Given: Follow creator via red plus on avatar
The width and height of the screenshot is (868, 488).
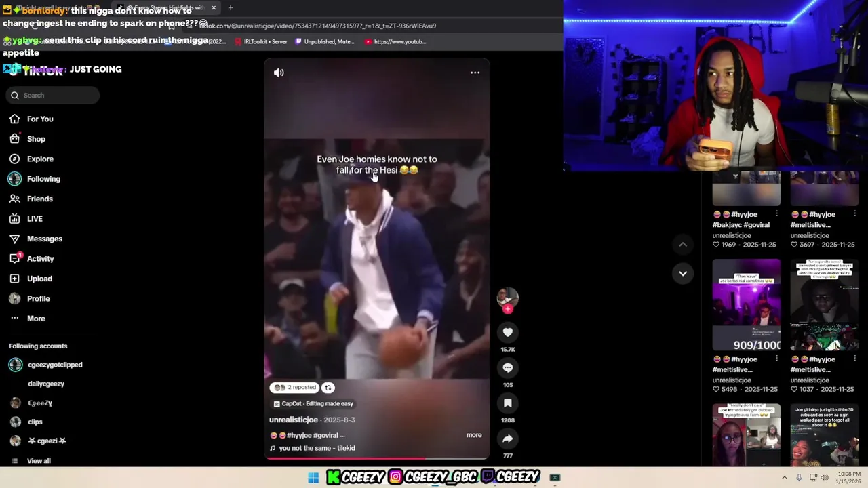Looking at the screenshot, I should [508, 309].
